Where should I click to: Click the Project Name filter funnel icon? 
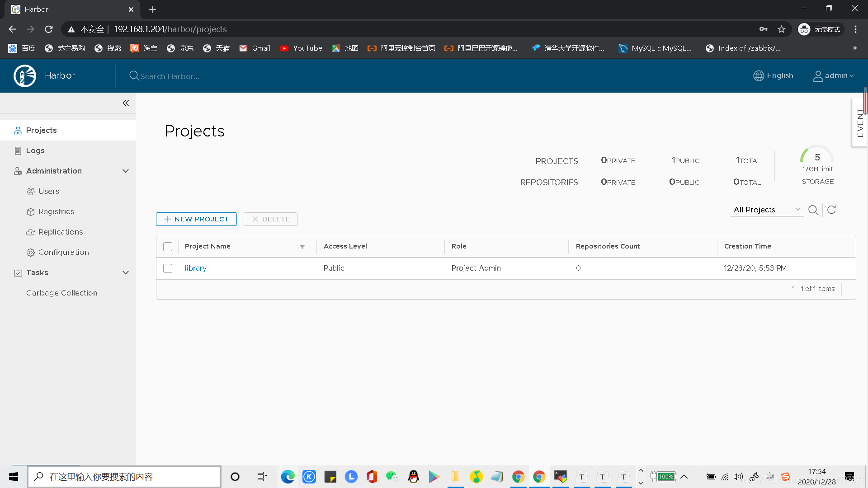pos(302,247)
